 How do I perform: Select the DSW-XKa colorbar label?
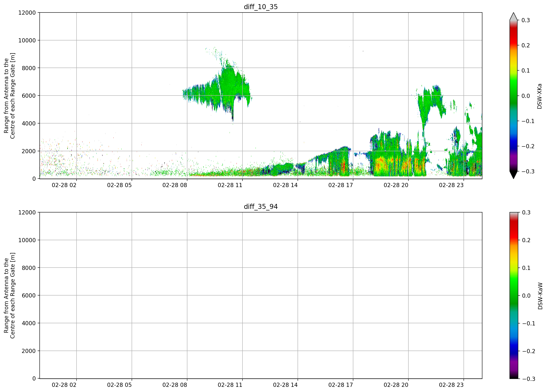tap(539, 96)
